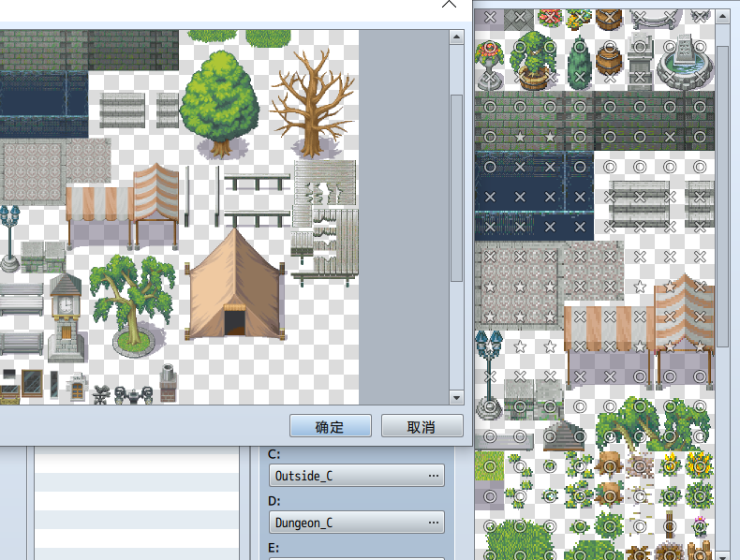
Task: Click the willow tree in preview
Action: pyautogui.click(x=132, y=305)
